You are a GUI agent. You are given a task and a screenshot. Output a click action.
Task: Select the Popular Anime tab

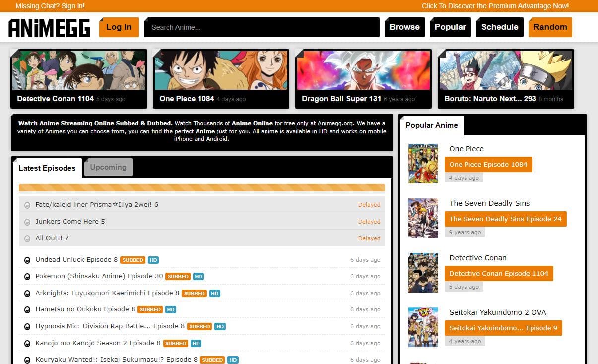(x=432, y=125)
